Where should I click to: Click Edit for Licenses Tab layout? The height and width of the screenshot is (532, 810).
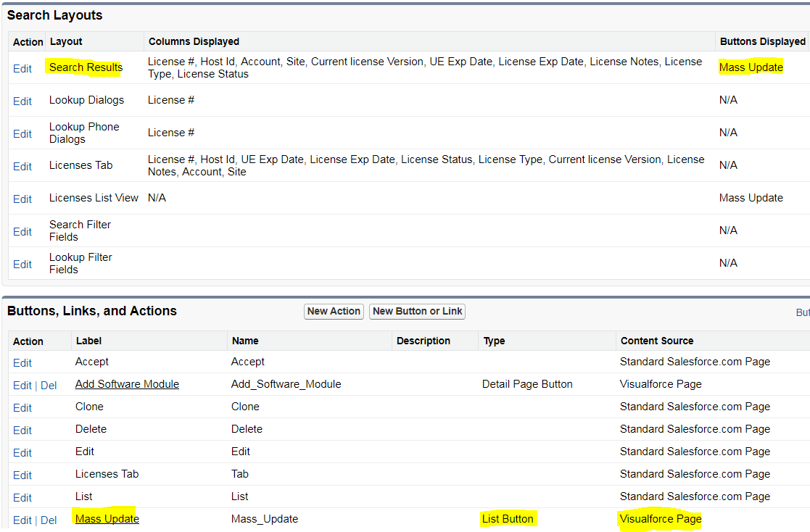click(22, 166)
